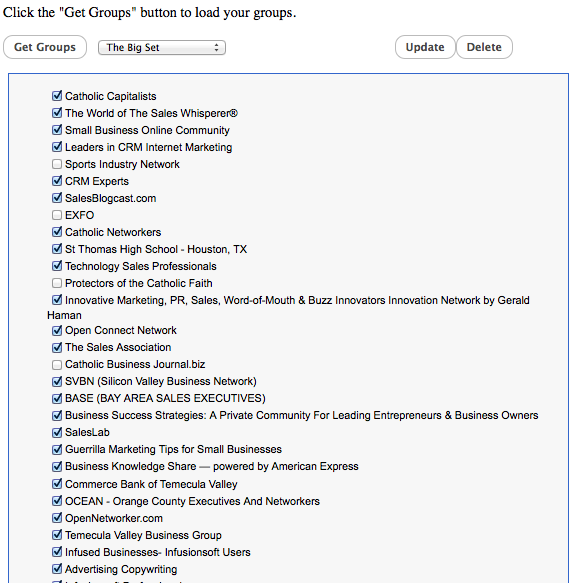Click the Sports Industry Network label
Screen dimensions: 581x583
point(122,164)
